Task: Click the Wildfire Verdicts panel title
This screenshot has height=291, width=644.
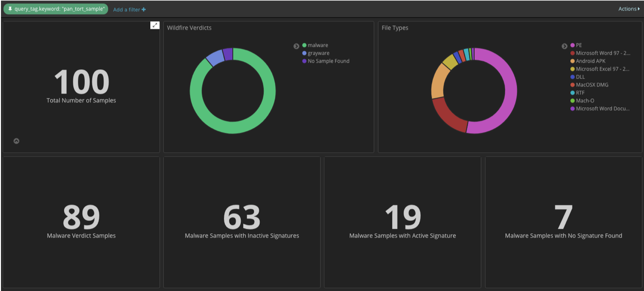Action: coord(189,28)
